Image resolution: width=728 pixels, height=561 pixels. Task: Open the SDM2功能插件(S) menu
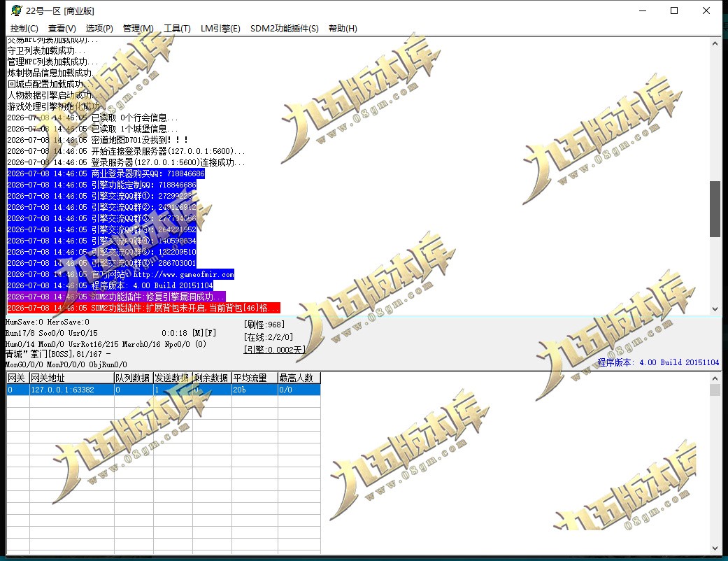285,29
